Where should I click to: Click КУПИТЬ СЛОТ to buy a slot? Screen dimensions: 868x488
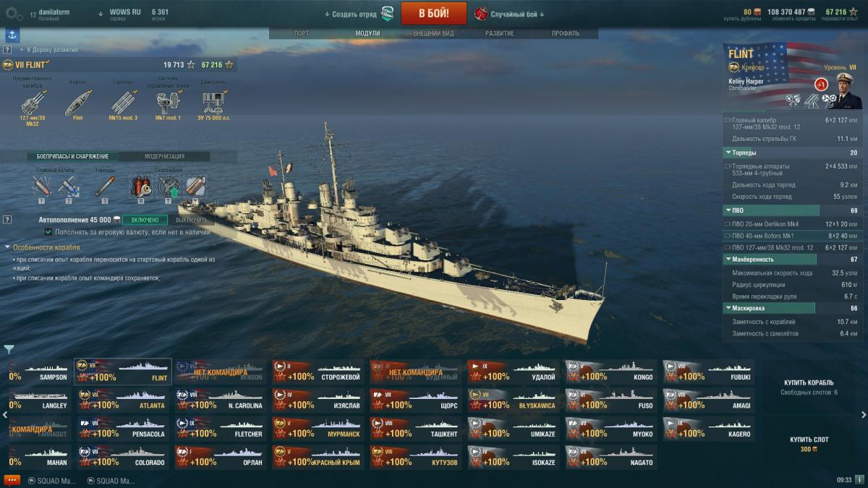click(x=809, y=440)
